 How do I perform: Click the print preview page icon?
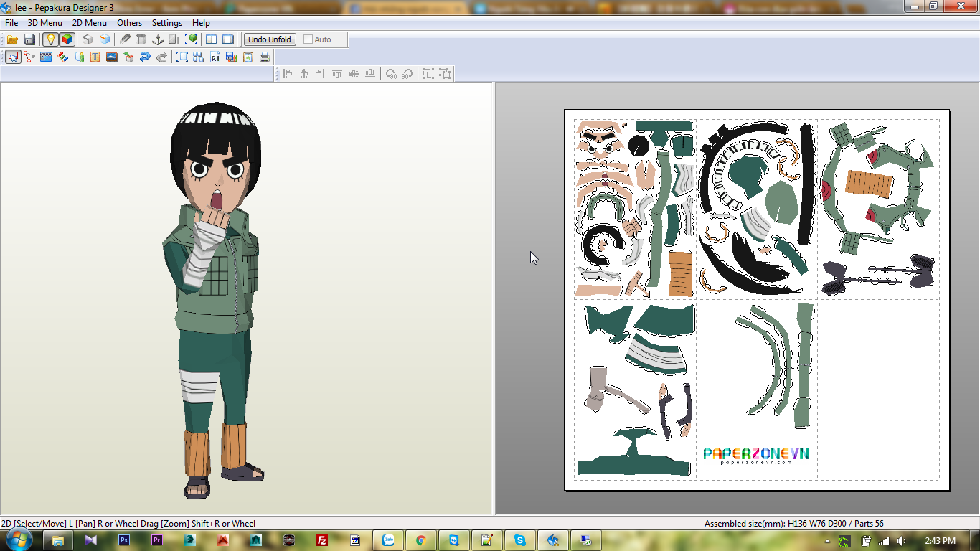(x=248, y=57)
